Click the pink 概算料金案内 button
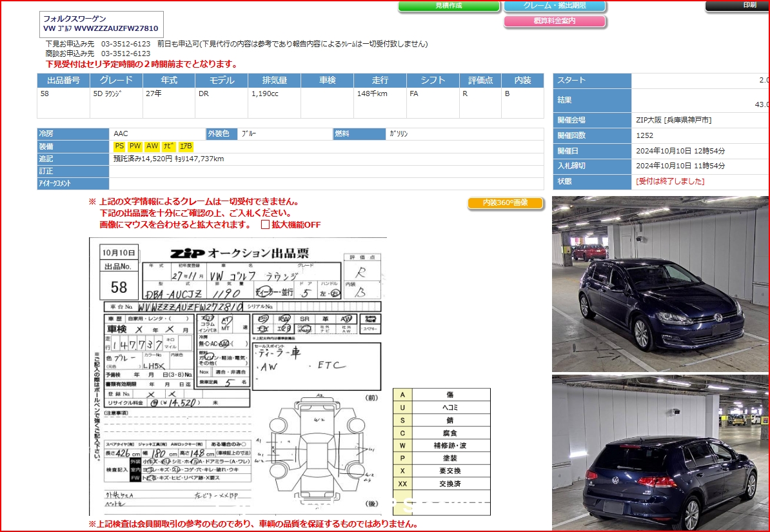Viewport: 770px width, 532px height. pyautogui.click(x=555, y=21)
